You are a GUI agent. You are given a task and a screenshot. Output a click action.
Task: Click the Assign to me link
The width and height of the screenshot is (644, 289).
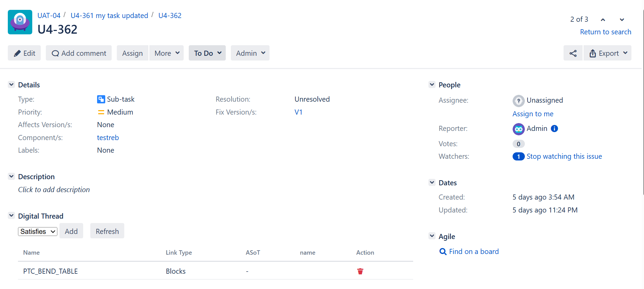533,114
